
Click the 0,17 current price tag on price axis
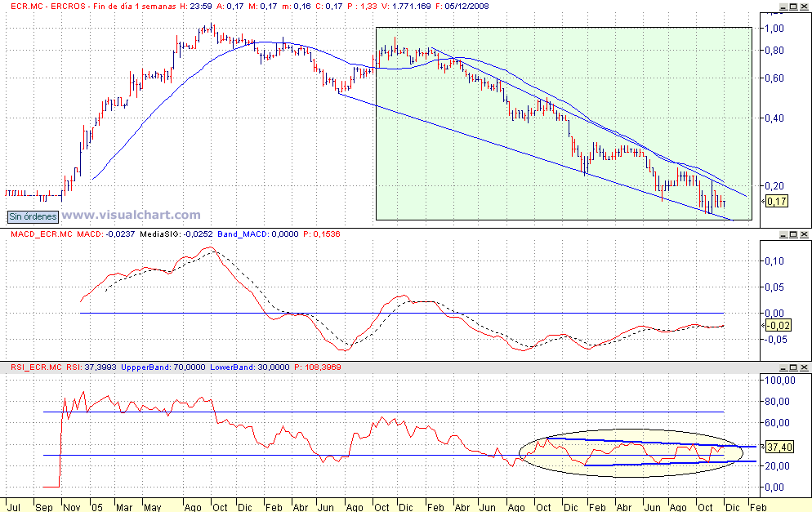776,202
